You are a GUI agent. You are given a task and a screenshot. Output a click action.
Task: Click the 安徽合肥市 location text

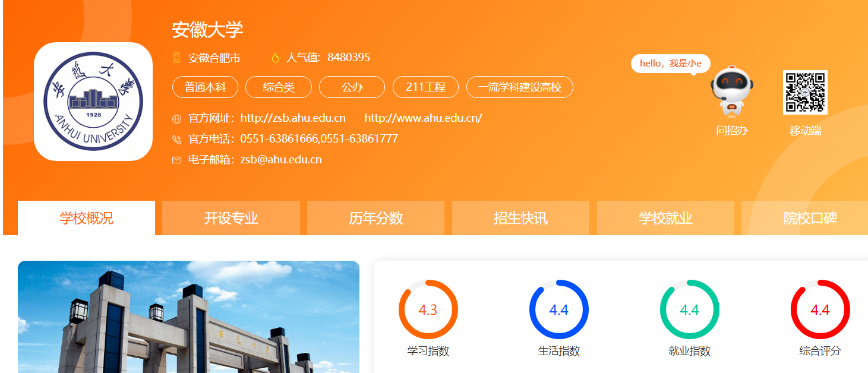point(214,58)
